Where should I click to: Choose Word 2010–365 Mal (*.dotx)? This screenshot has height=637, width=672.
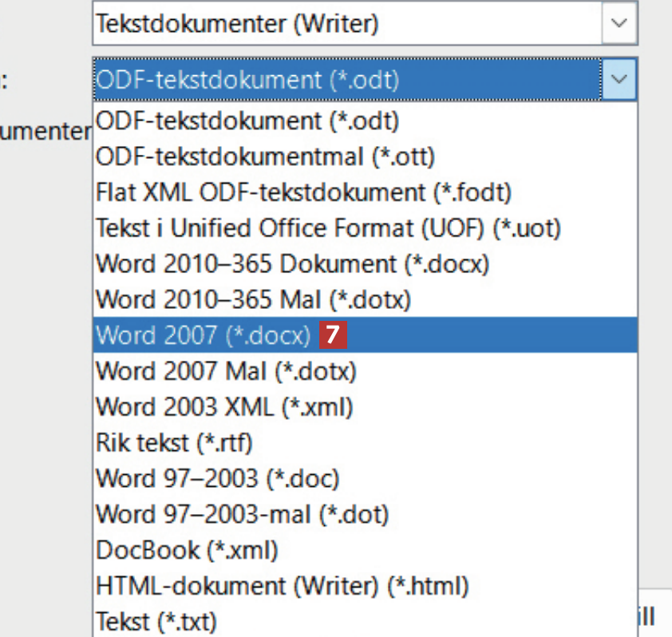[253, 300]
